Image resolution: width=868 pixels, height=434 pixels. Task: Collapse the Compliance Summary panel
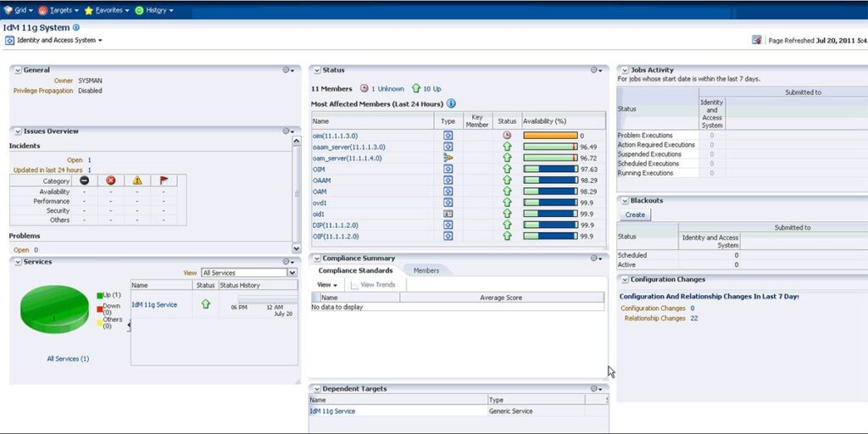(x=317, y=259)
